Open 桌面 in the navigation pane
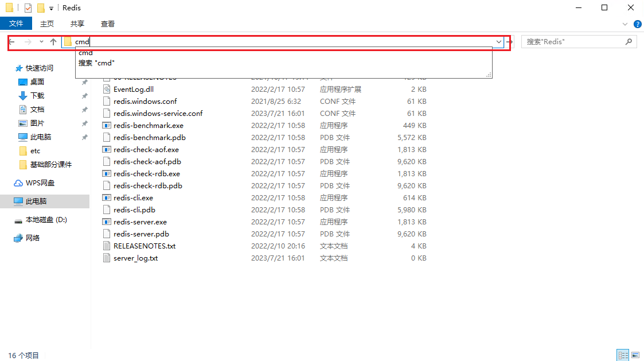 37,82
